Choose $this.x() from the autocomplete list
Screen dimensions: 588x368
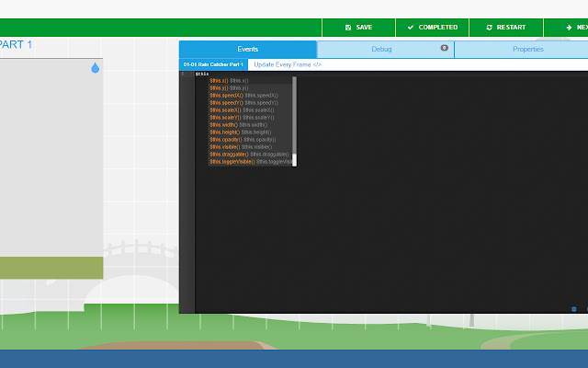pyautogui.click(x=250, y=81)
